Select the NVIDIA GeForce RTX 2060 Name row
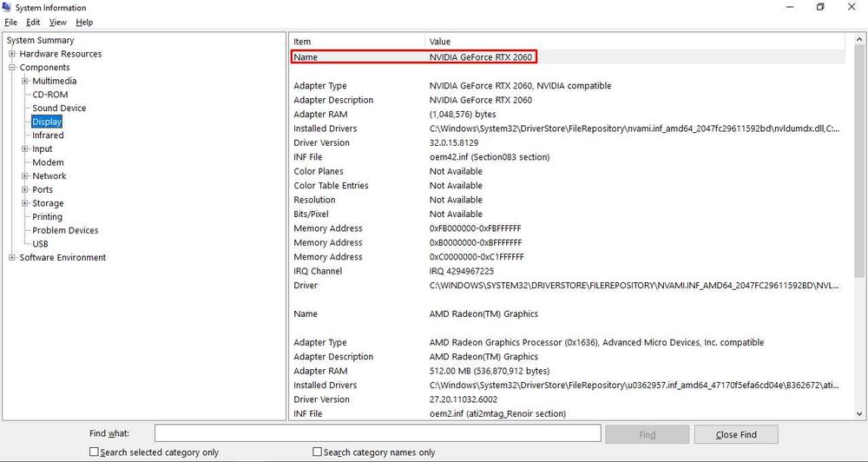This screenshot has height=462, width=868. pos(568,57)
